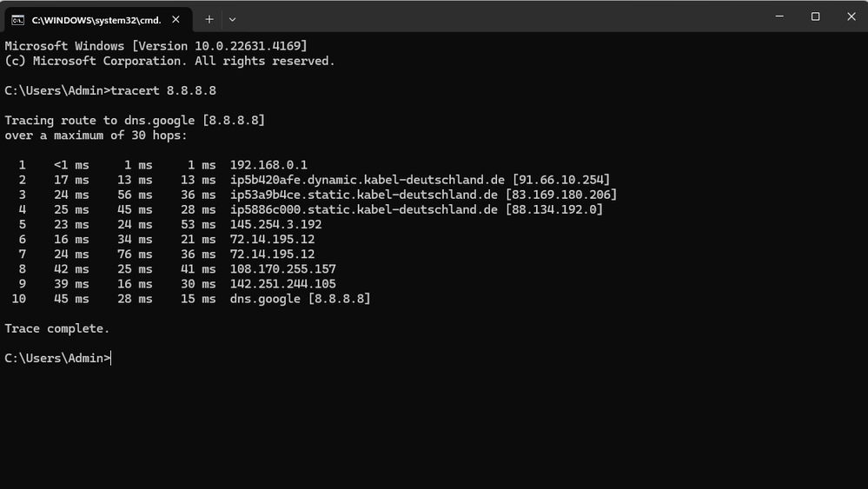Screen dimensions: 868x489
Task: Click the Microsoft Windows version line
Action: (x=156, y=45)
